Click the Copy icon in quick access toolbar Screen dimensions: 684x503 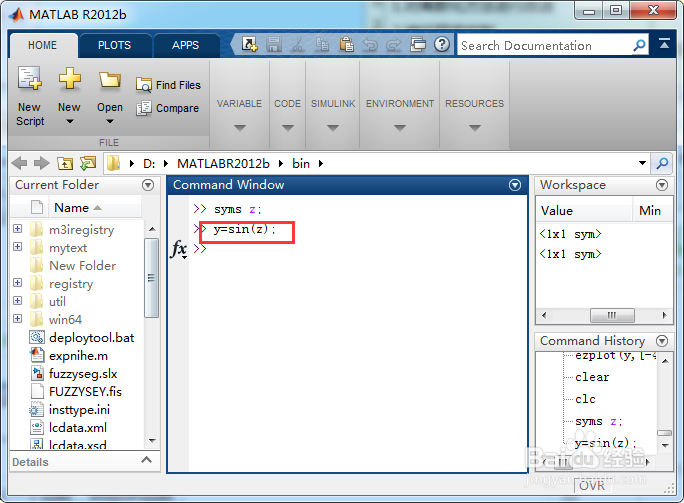tap(322, 44)
